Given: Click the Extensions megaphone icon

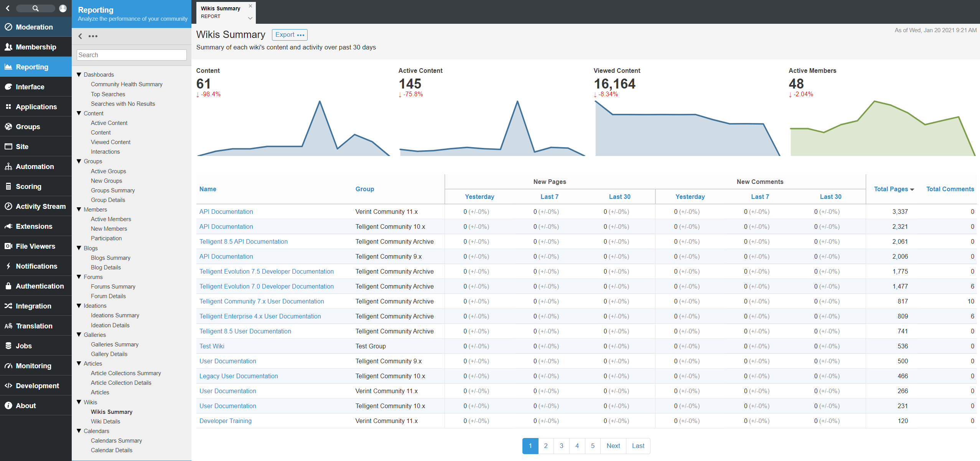Looking at the screenshot, I should click(8, 226).
